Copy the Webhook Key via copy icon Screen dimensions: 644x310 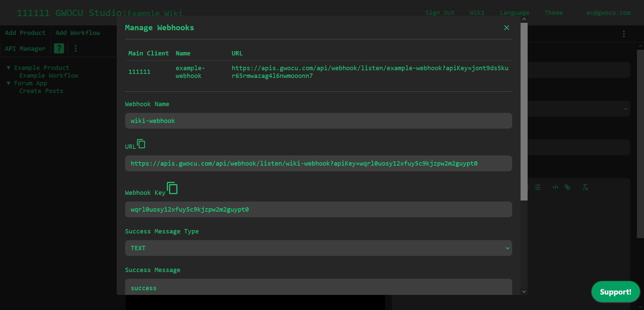pyautogui.click(x=172, y=188)
